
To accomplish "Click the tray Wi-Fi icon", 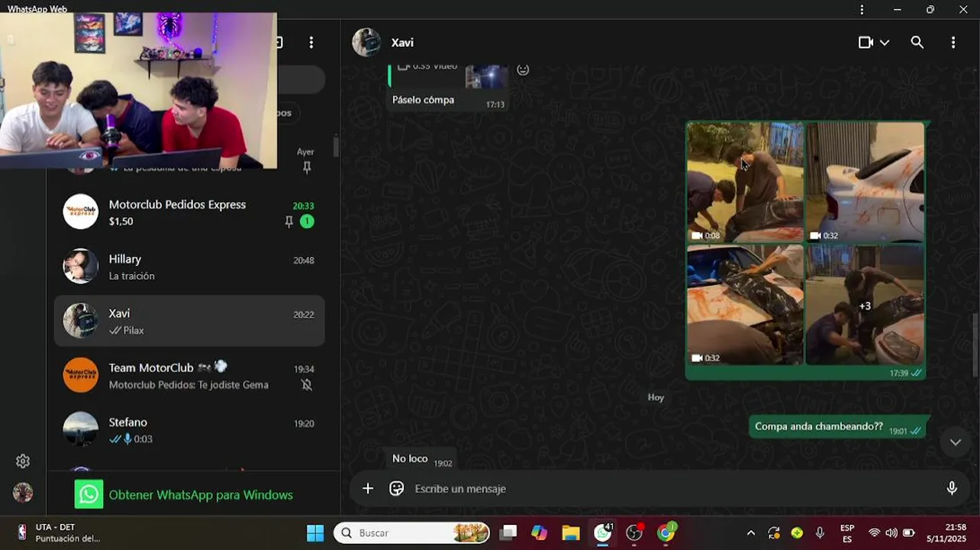I will tap(875, 533).
